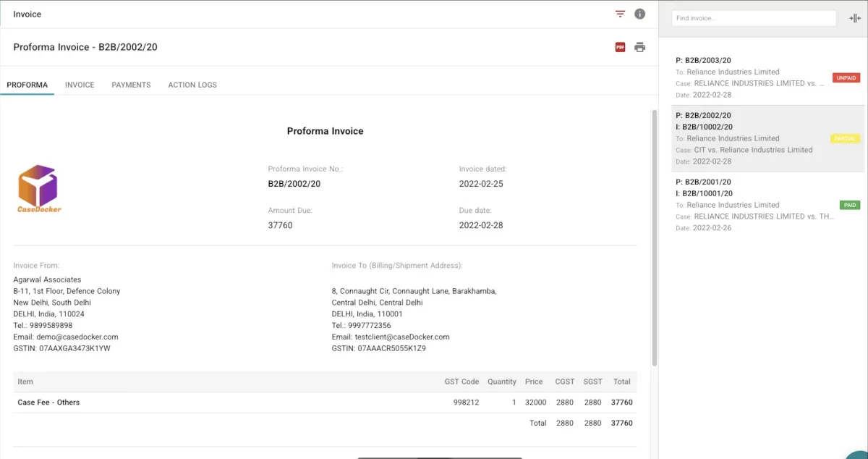Click the Proforma Invoice - B2B/2002/20 title

click(x=85, y=47)
